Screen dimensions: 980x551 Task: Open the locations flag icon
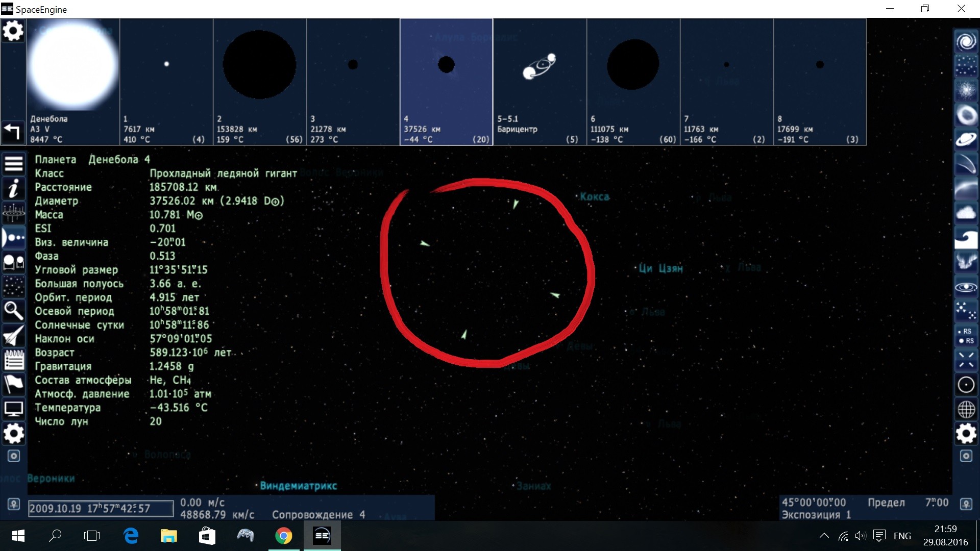14,384
